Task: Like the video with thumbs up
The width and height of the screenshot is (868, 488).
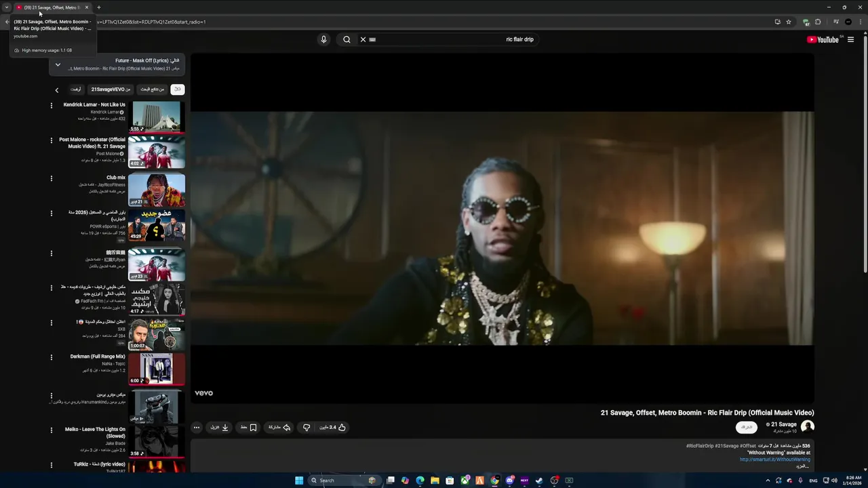Action: pos(333,428)
